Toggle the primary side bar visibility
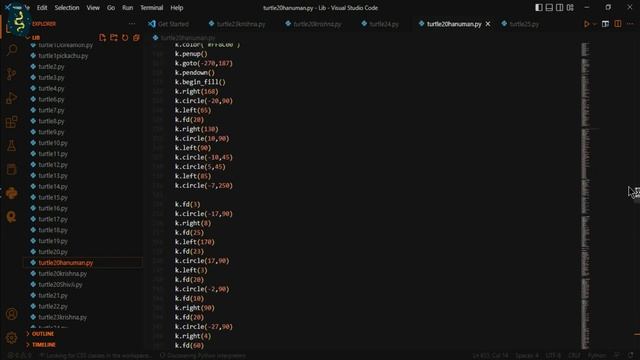 [539, 7]
